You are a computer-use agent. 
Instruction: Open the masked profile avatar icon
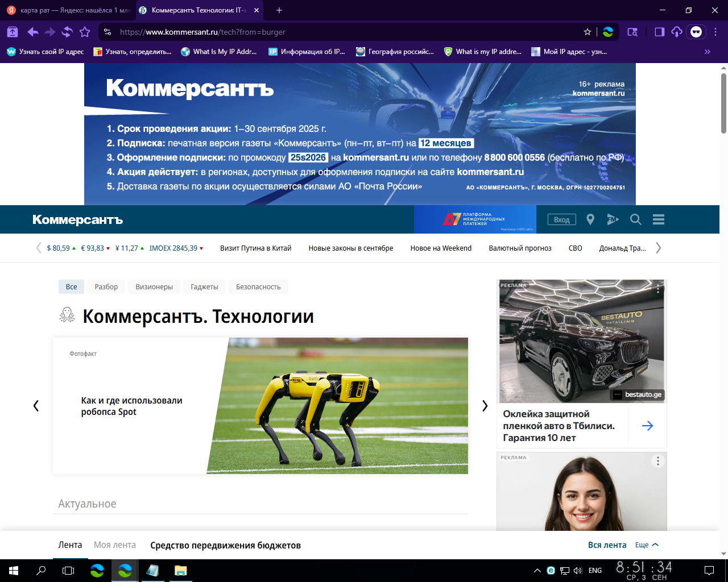[696, 32]
